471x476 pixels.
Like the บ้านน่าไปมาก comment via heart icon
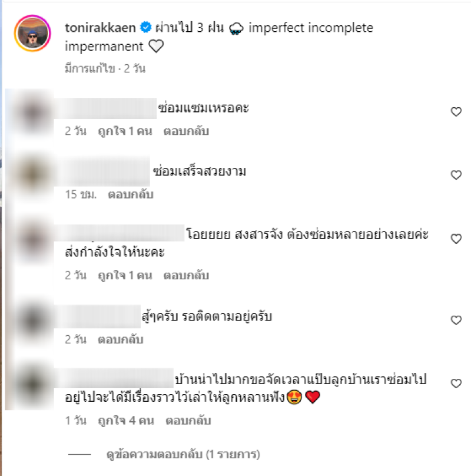click(x=456, y=384)
